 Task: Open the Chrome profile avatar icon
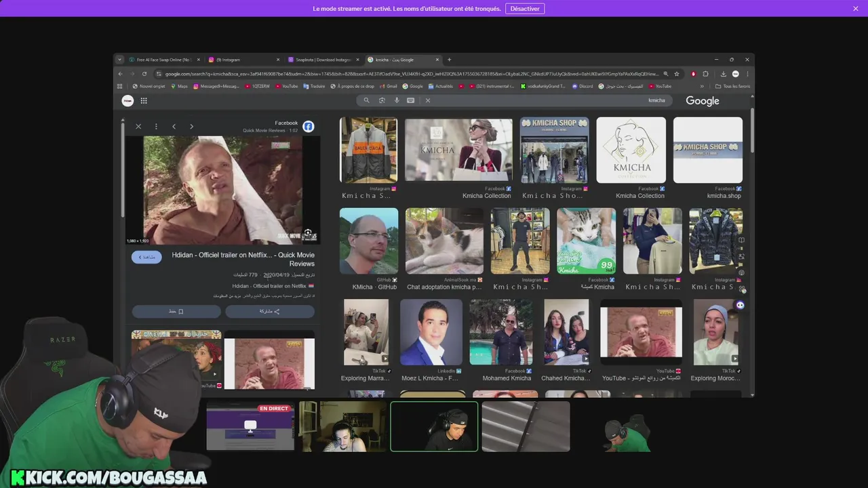(735, 74)
